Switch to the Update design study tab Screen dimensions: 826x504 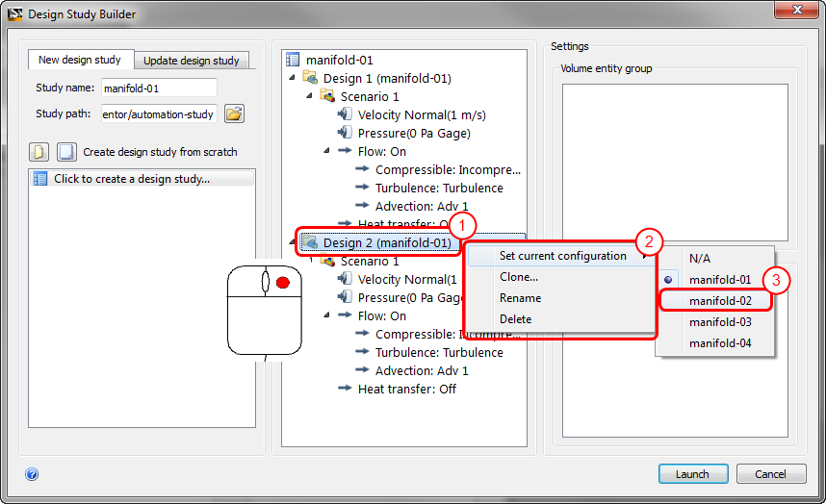[192, 61]
